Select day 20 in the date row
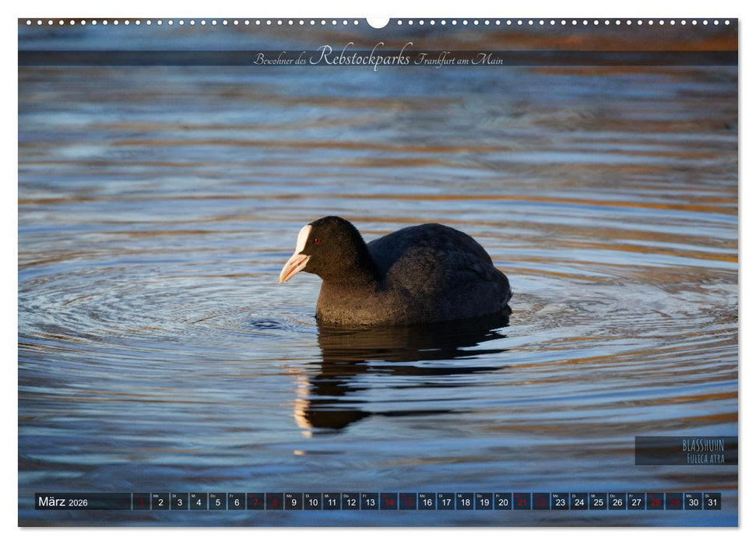Screen dimensions: 756x545 (503, 502)
